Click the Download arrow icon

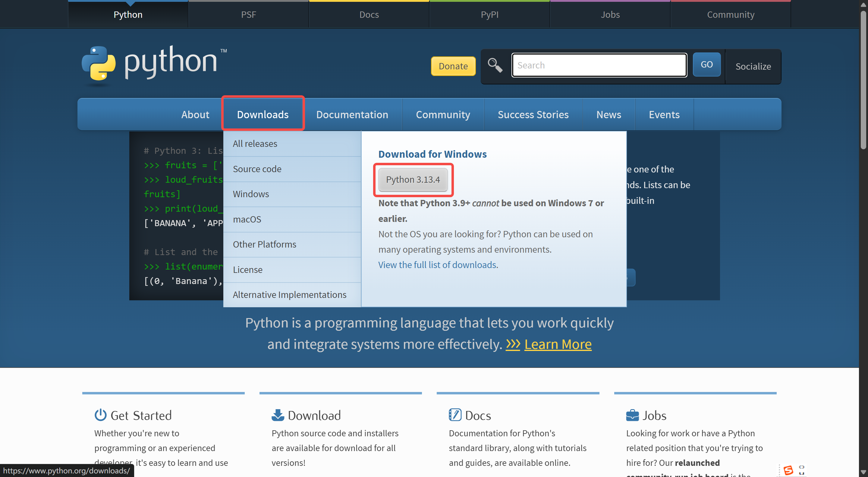278,415
